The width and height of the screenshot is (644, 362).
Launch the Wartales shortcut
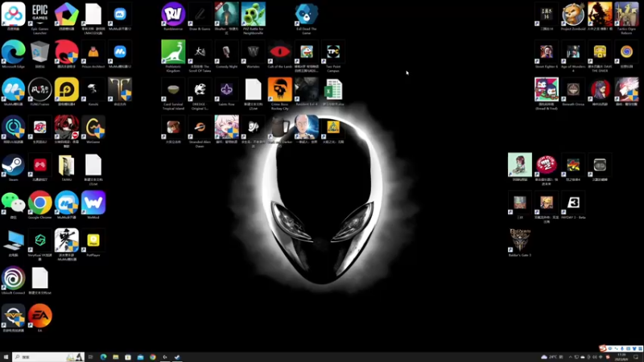pyautogui.click(x=253, y=55)
